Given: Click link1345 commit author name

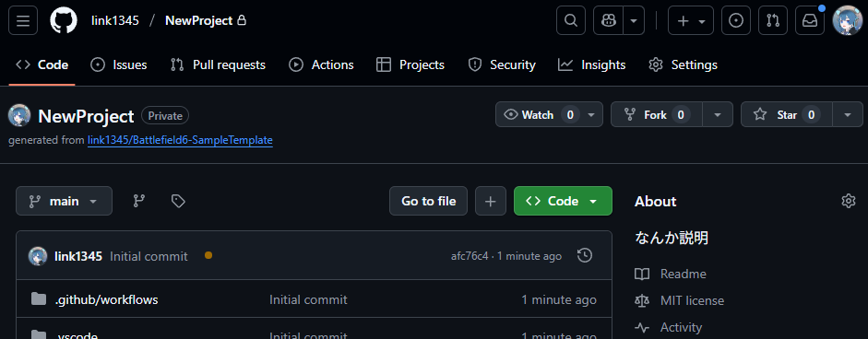Looking at the screenshot, I should [x=78, y=256].
